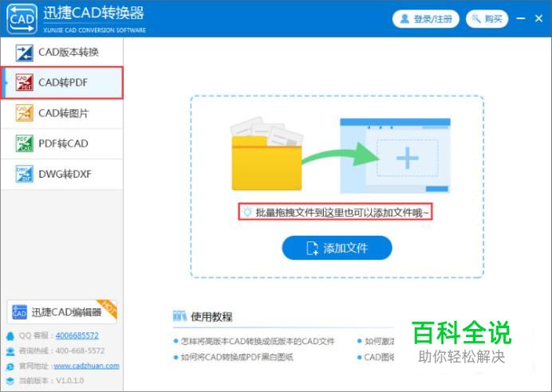The width and height of the screenshot is (552, 392).
Task: Click the CAD转图片 sidebar icon
Action: (x=24, y=113)
